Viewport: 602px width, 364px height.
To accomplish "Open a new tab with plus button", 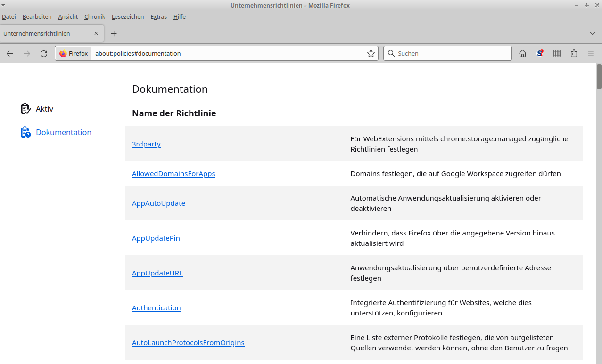I will pos(114,34).
